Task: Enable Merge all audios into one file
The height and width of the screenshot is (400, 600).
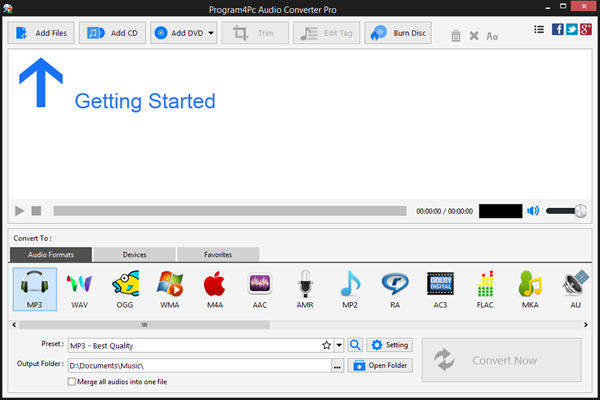Action: [72, 382]
